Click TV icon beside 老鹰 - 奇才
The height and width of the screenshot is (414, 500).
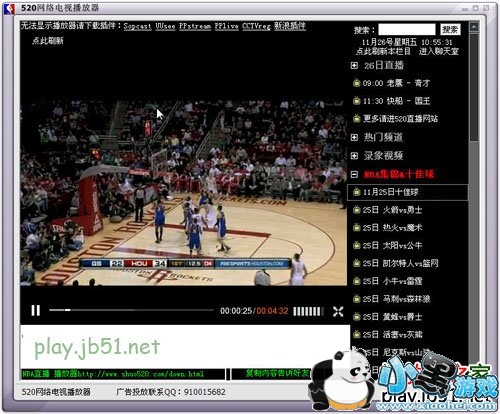point(357,83)
